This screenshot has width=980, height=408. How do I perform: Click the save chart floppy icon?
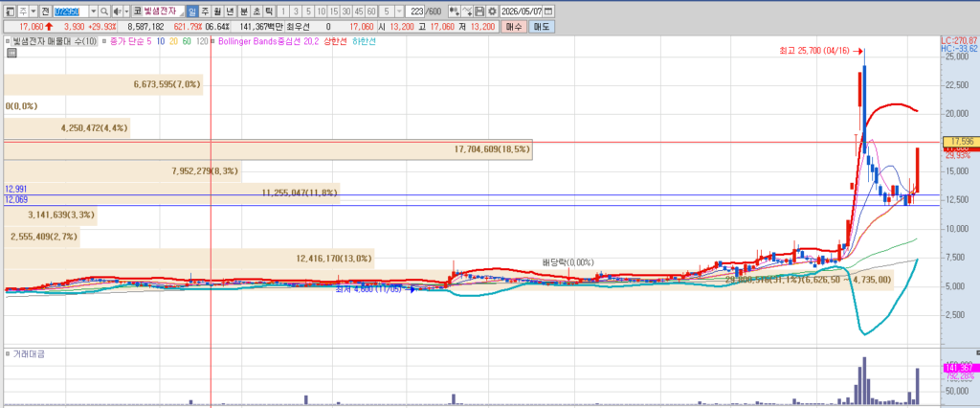[479, 11]
